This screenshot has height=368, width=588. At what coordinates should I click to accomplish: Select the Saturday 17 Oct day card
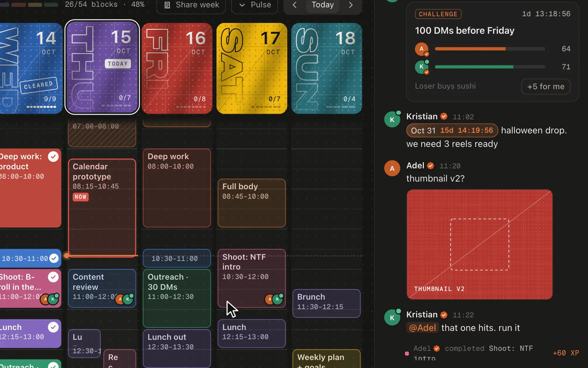coord(252,68)
